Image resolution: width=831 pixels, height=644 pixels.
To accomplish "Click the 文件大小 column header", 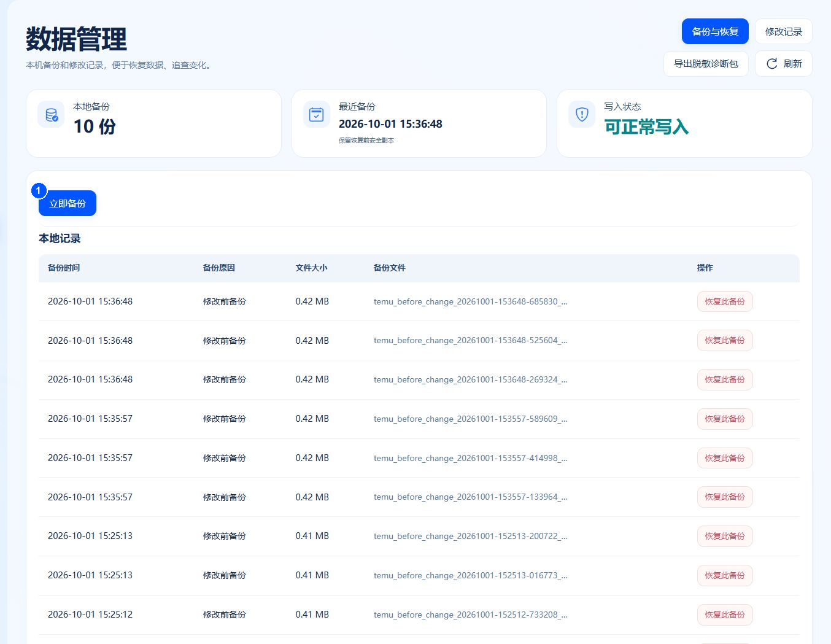I will (x=311, y=268).
